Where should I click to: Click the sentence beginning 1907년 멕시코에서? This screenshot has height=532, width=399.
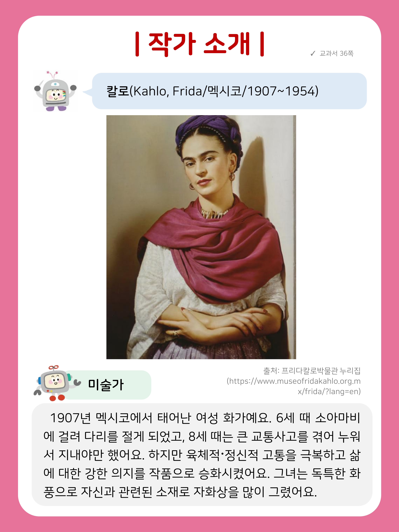click(161, 418)
